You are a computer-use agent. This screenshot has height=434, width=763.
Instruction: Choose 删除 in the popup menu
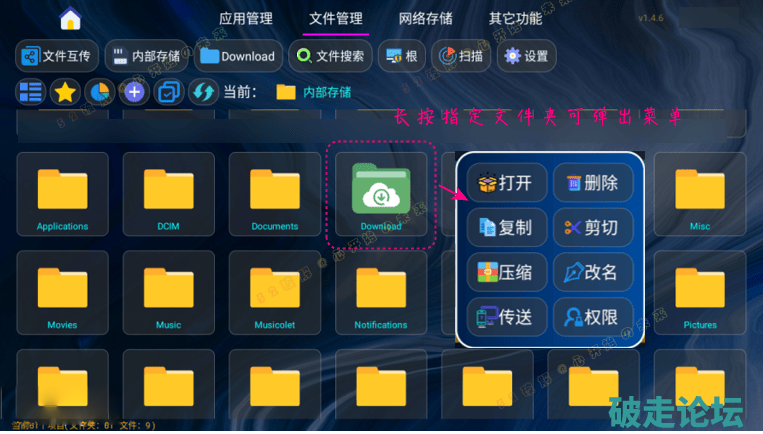tap(593, 183)
